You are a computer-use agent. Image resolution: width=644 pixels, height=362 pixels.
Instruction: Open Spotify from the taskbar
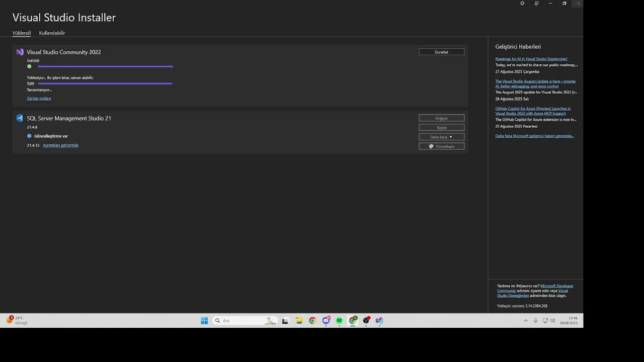[x=340, y=321]
